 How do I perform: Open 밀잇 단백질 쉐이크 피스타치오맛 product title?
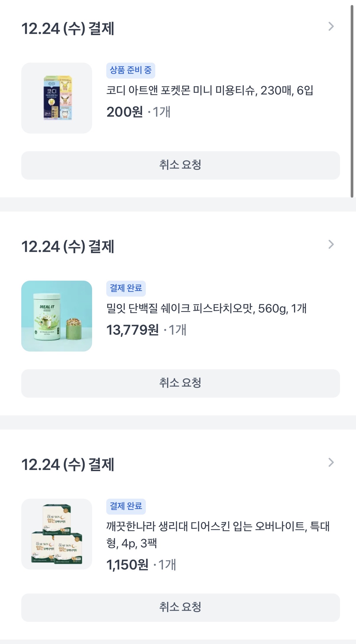click(206, 308)
